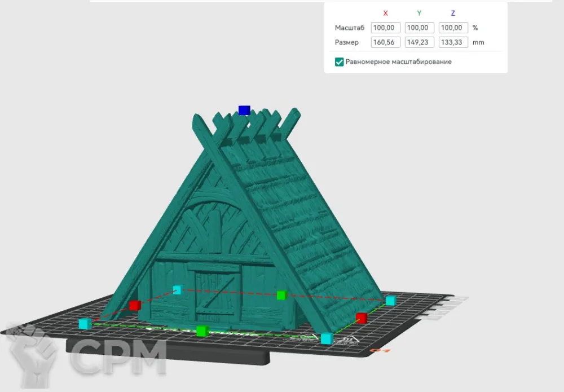
Task: Select the red scale handle on right side
Action: (x=362, y=318)
